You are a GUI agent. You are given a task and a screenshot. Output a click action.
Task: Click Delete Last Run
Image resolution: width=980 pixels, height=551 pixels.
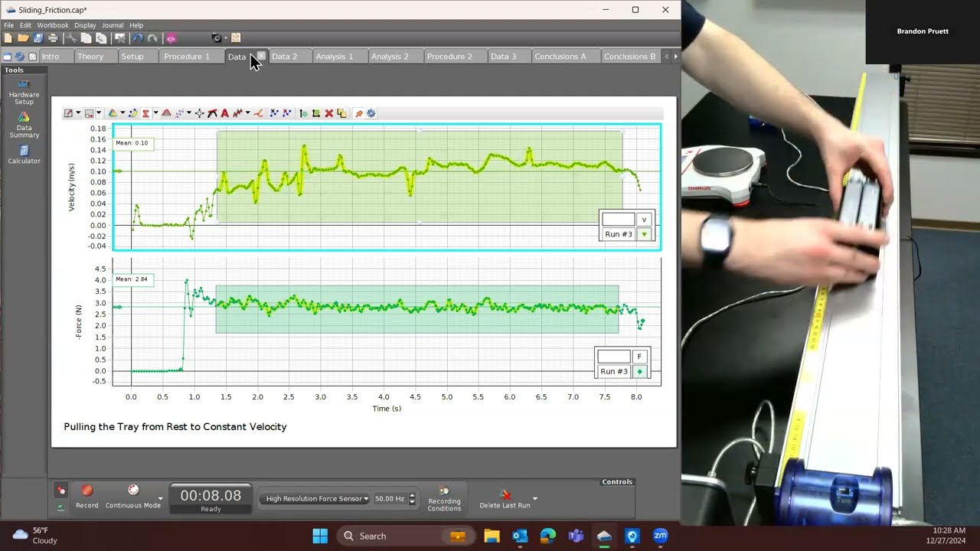505,499
